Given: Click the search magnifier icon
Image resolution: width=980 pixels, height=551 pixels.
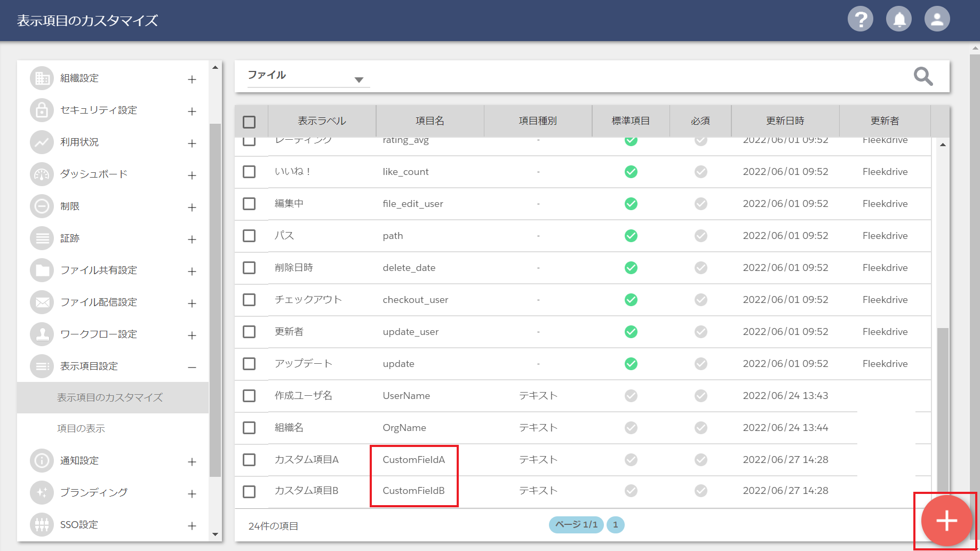Looking at the screenshot, I should (x=923, y=76).
